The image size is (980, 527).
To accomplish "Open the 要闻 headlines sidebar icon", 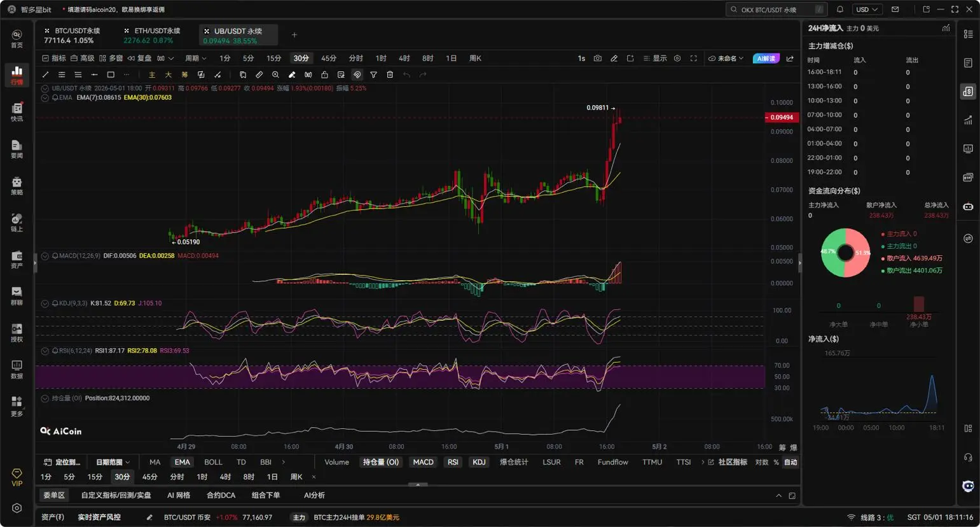I will (17, 149).
